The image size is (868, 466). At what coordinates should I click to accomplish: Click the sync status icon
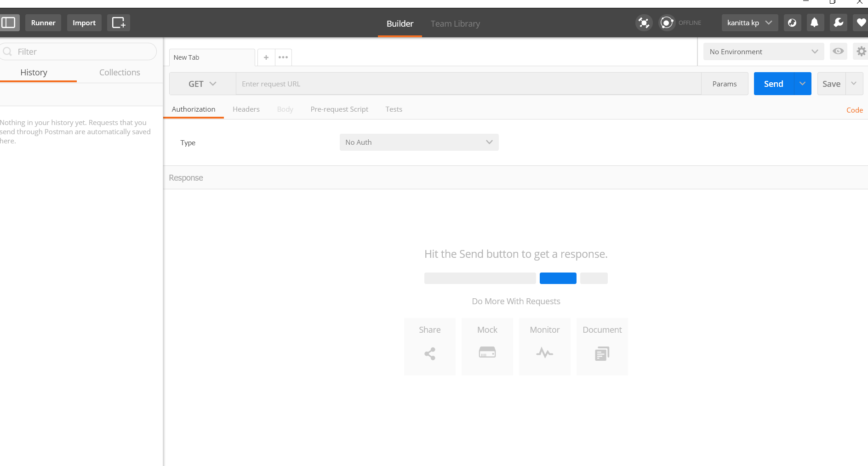click(667, 23)
